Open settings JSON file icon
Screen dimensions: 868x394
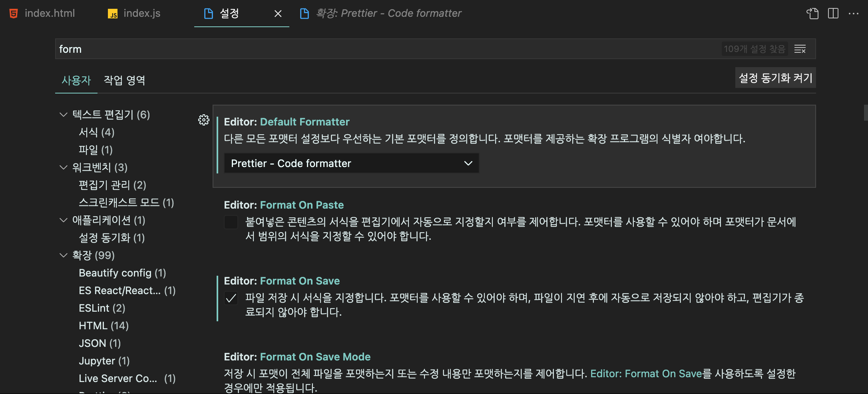tap(812, 14)
